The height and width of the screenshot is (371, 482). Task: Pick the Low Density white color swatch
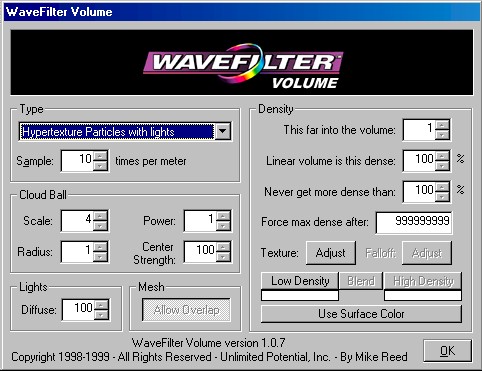tap(300, 295)
